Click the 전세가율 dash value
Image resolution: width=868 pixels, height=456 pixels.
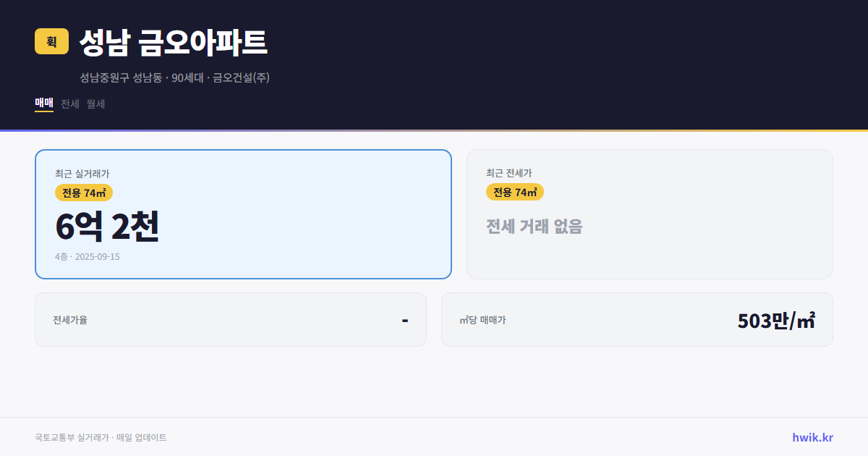pos(407,319)
